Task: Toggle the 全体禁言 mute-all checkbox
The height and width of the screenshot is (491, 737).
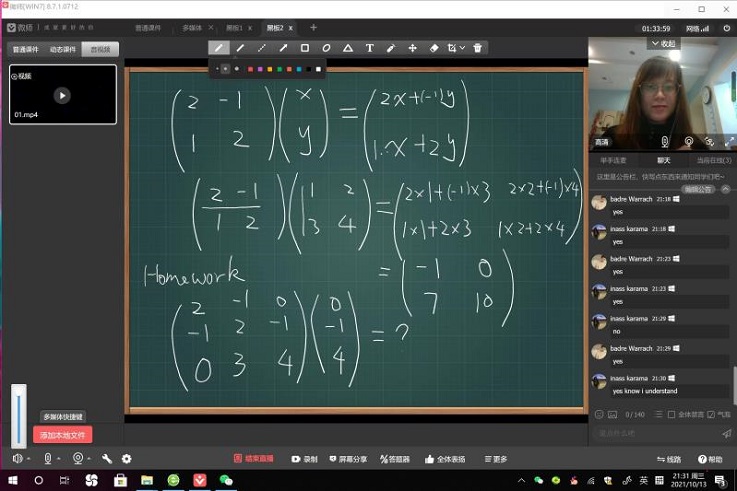Action: tap(669, 414)
